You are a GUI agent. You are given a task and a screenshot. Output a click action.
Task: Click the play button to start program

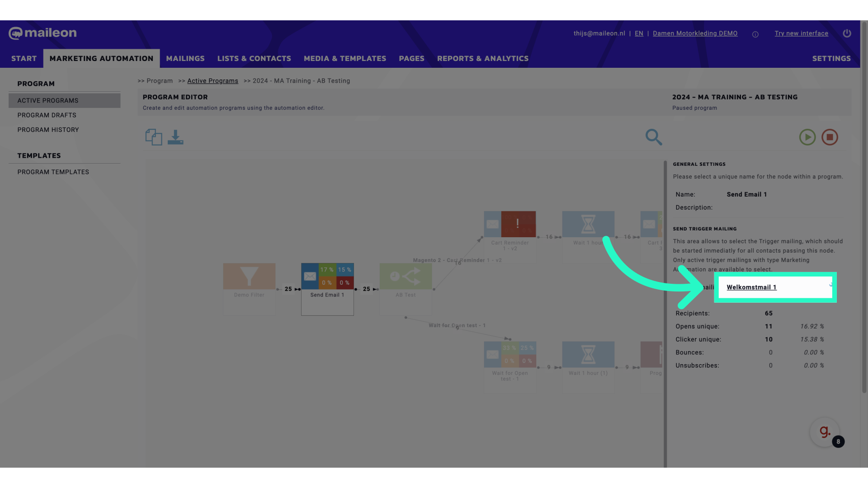point(807,137)
